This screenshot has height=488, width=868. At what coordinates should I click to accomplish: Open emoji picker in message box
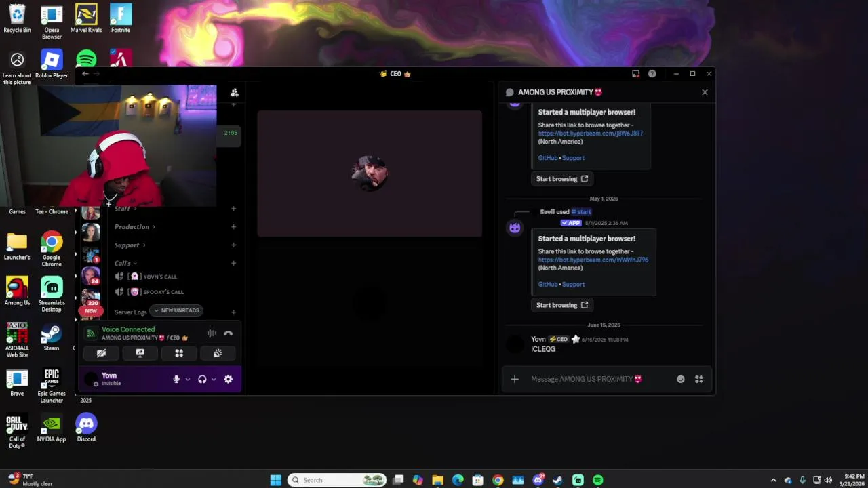tap(681, 379)
